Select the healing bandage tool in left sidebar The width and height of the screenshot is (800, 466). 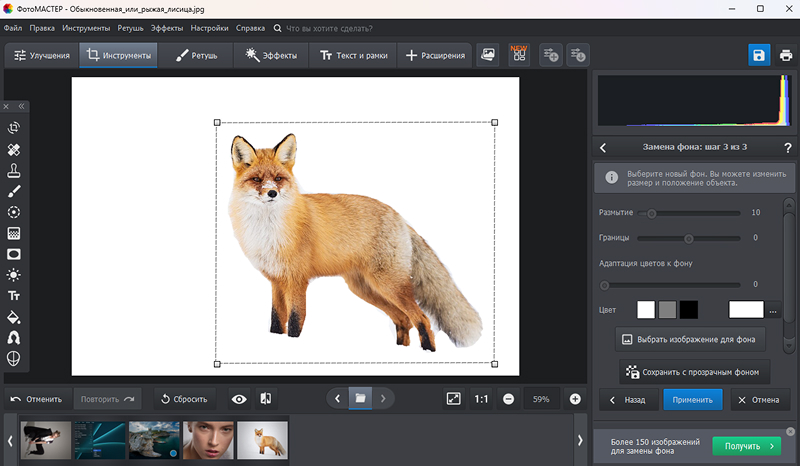(x=14, y=149)
